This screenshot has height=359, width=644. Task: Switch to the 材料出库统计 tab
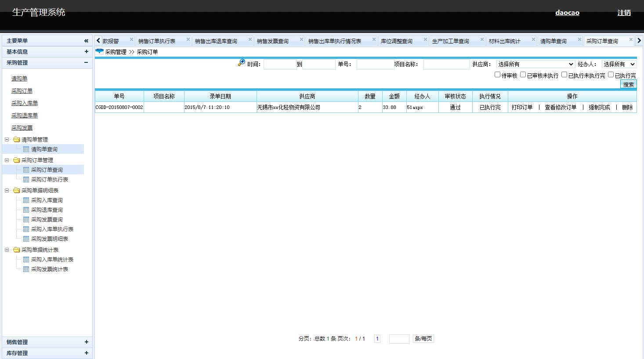tap(505, 41)
